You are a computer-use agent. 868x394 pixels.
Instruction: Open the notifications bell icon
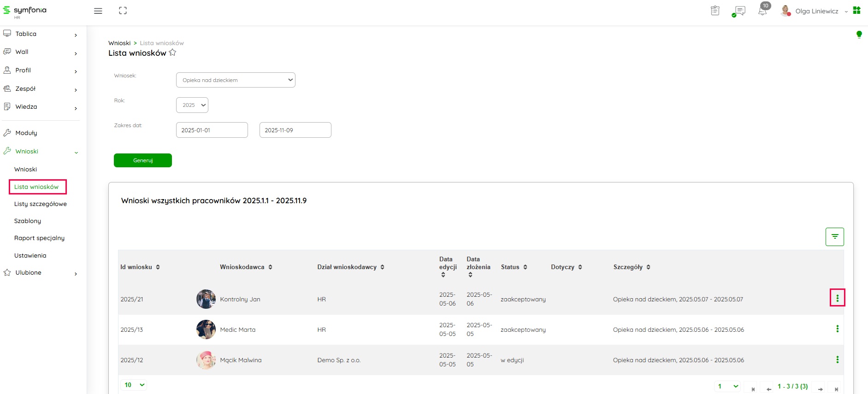pos(762,11)
